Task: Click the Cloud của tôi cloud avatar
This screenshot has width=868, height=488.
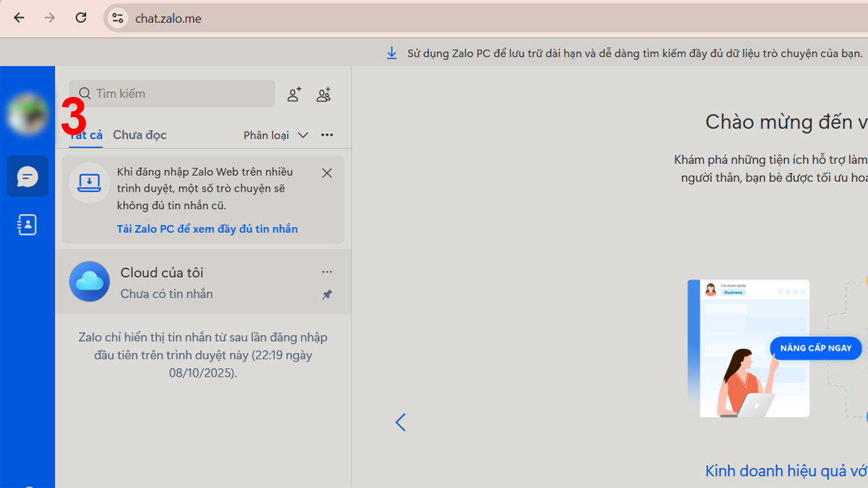Action: click(89, 282)
